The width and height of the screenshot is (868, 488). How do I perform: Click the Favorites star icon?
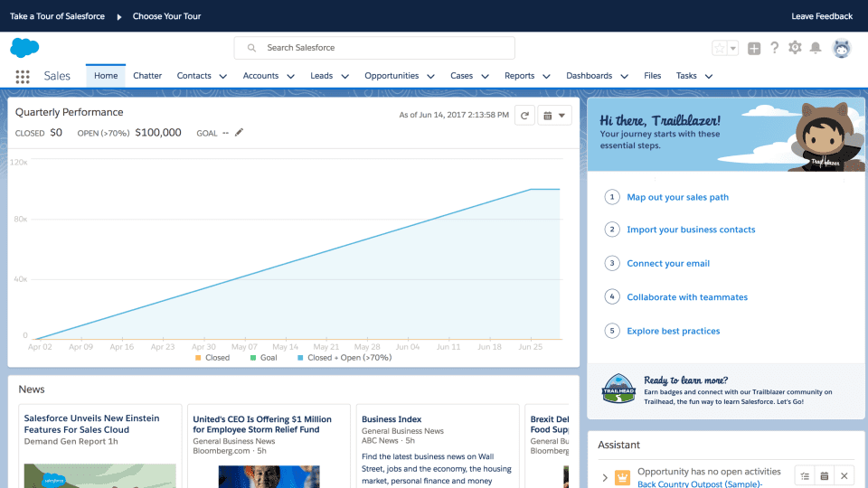pyautogui.click(x=720, y=48)
